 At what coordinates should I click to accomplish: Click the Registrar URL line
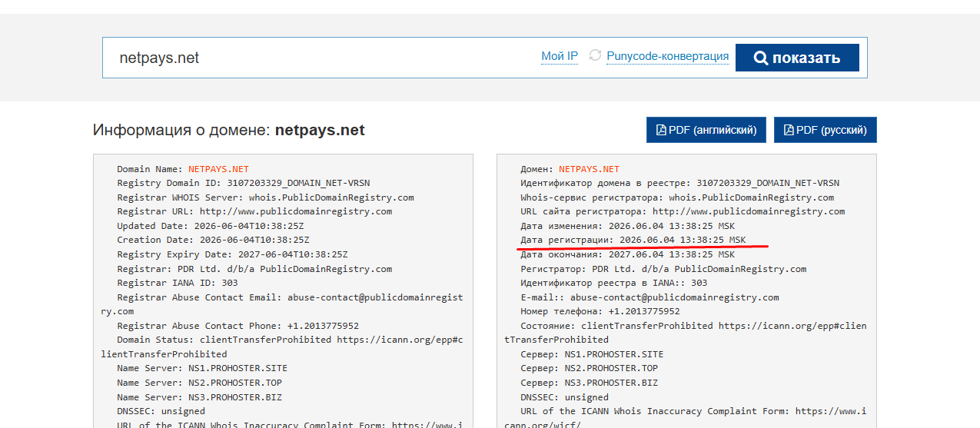click(x=254, y=211)
